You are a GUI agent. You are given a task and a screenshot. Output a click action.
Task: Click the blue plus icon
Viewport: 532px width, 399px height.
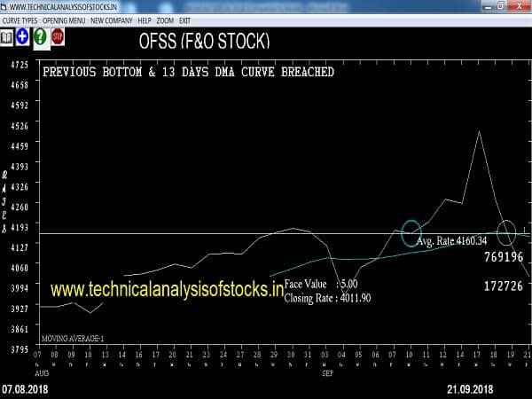(x=22, y=37)
